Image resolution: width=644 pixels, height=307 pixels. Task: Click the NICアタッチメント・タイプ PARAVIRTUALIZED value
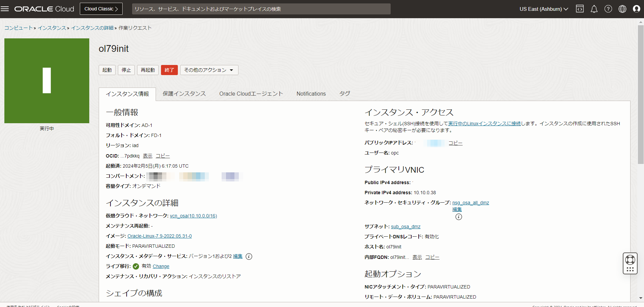(x=449, y=287)
